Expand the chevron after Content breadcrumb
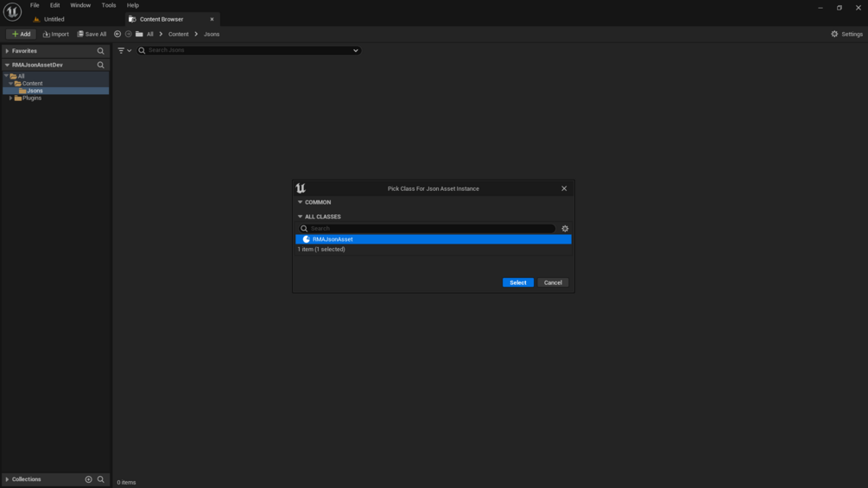This screenshot has height=488, width=868. tap(196, 35)
